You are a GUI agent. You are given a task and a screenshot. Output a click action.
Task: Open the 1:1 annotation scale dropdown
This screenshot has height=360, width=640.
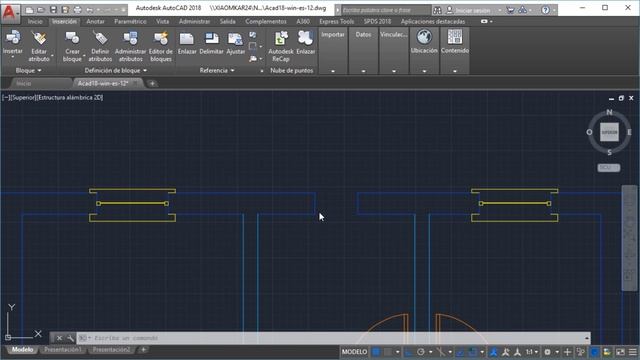click(x=531, y=352)
